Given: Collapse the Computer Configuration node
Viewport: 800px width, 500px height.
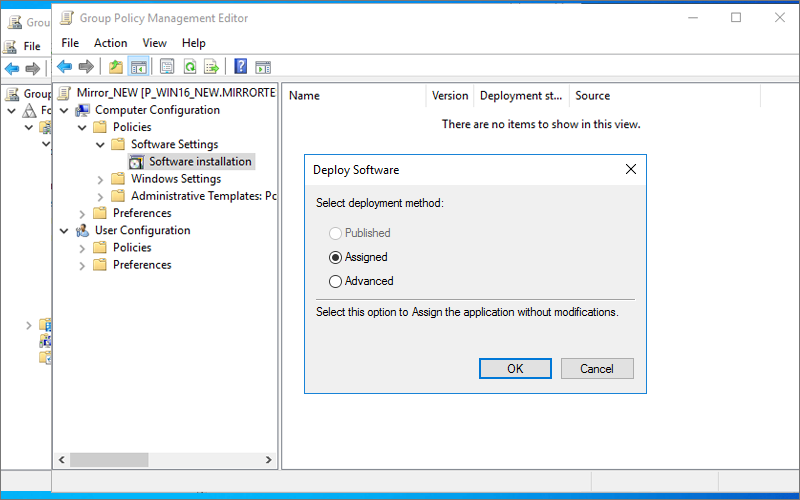Looking at the screenshot, I should [x=64, y=110].
